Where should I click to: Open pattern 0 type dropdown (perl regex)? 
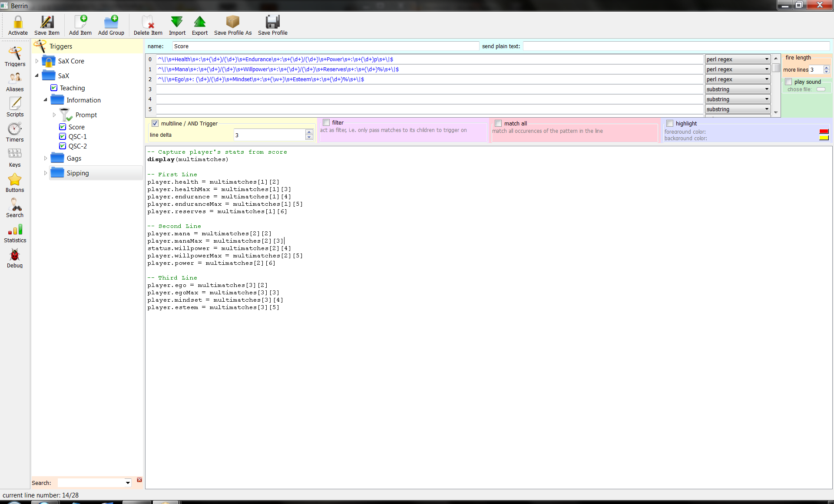[738, 59]
